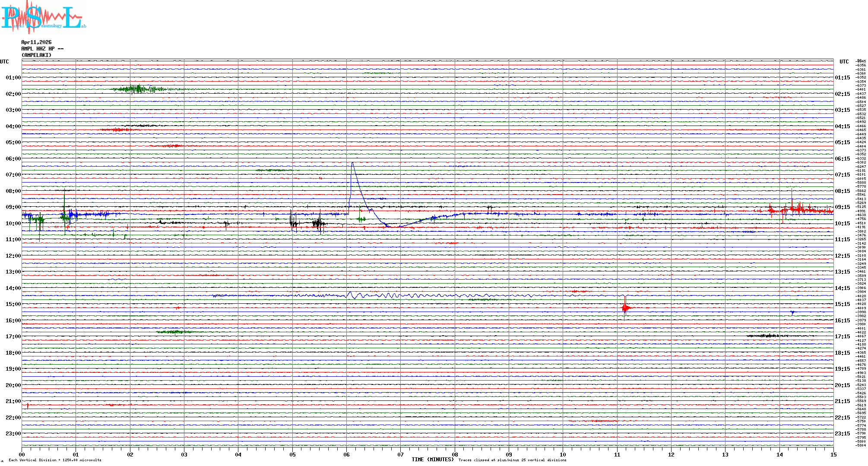Click the 04:15 time label on right
Image resolution: width=868 pixels, height=466 pixels.
(x=842, y=126)
